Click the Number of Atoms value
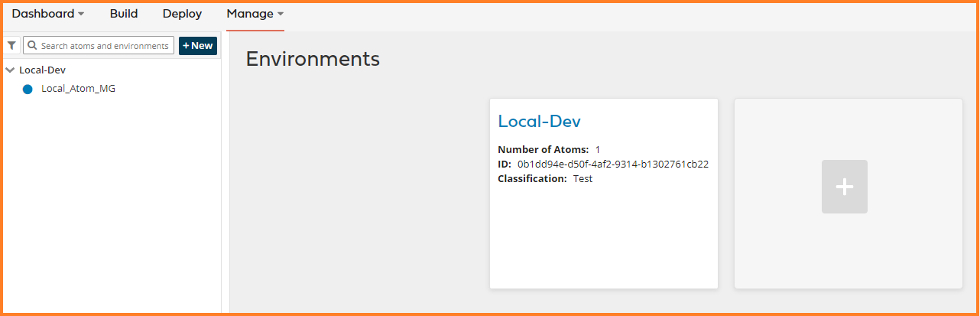 point(598,149)
